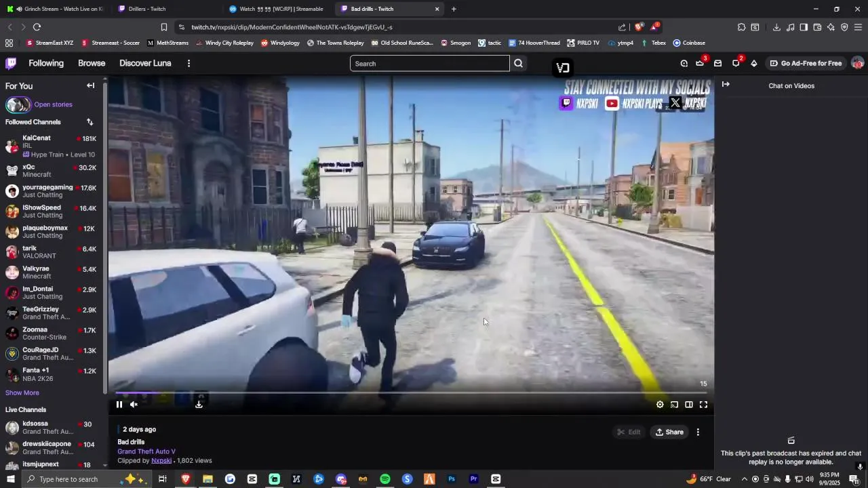Open StreamEast XYZ bookmark
This screenshot has width=868, height=488.
click(50, 43)
